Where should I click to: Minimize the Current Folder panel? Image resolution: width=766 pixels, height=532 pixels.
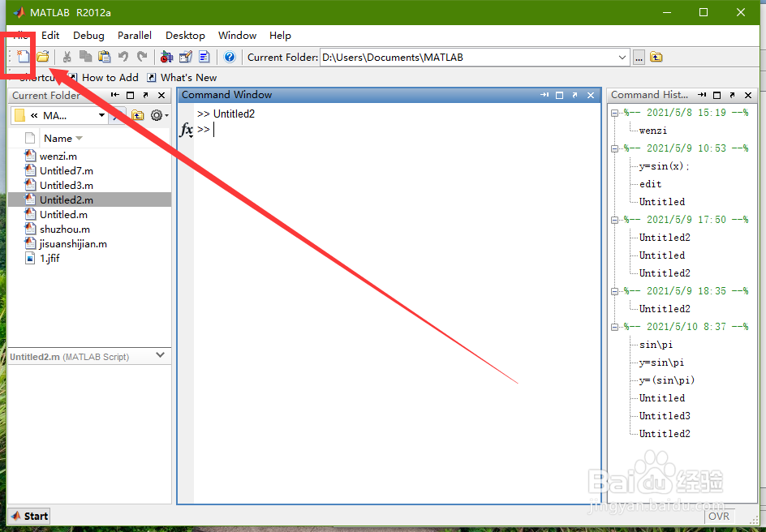[114, 95]
